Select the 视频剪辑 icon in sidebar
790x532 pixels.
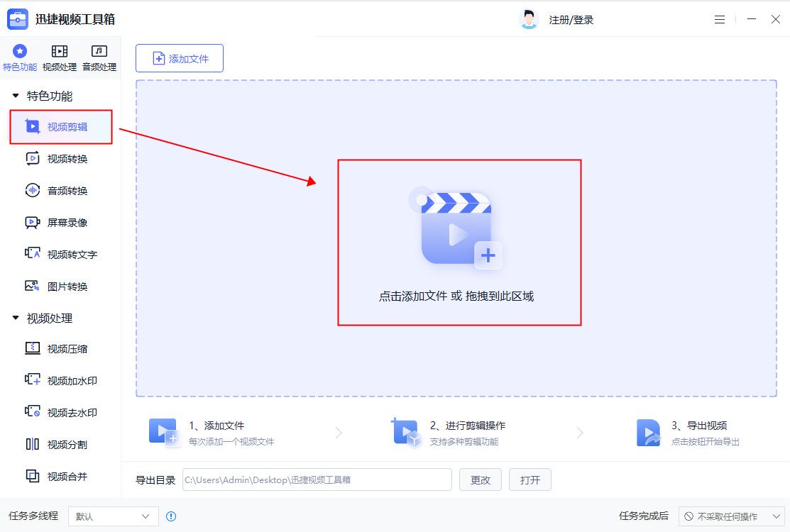[32, 126]
